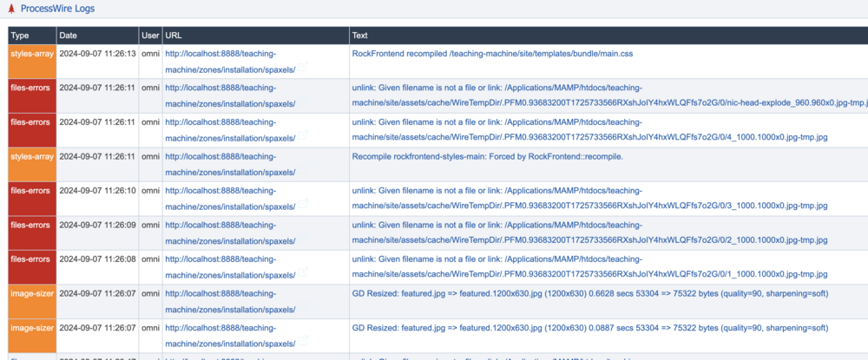Screen dimensions: 868x360
Task: Open GD Resized message taking 0.0887 secs
Action: [589, 329]
